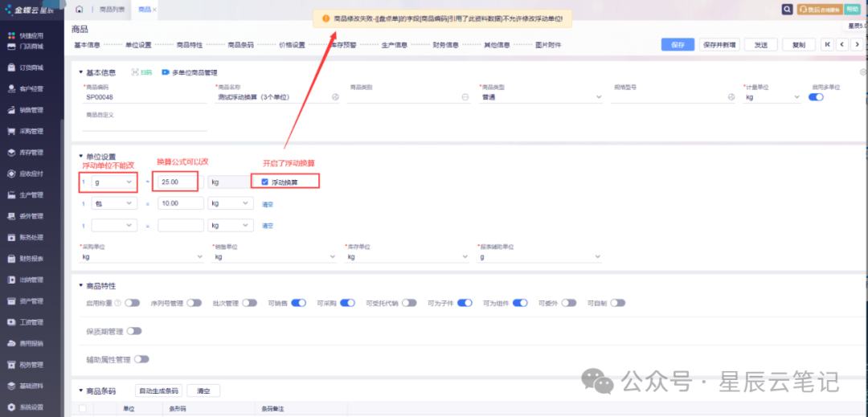Viewport: 868px width, 417px height.
Task: Tick the barcode table header checkbox
Action: coord(83,409)
